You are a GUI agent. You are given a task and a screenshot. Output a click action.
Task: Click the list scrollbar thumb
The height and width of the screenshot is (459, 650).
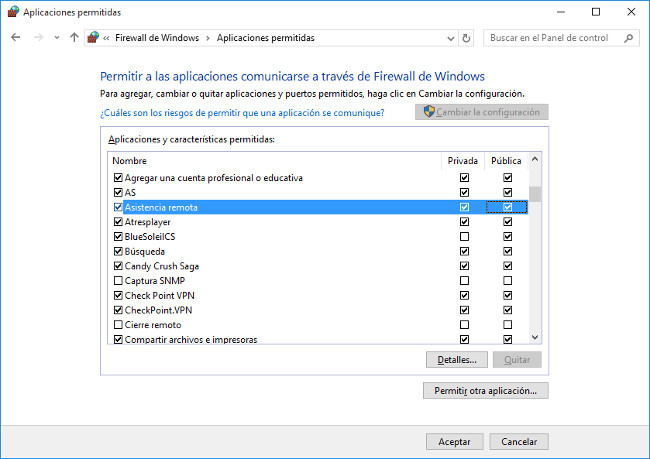tap(535, 194)
